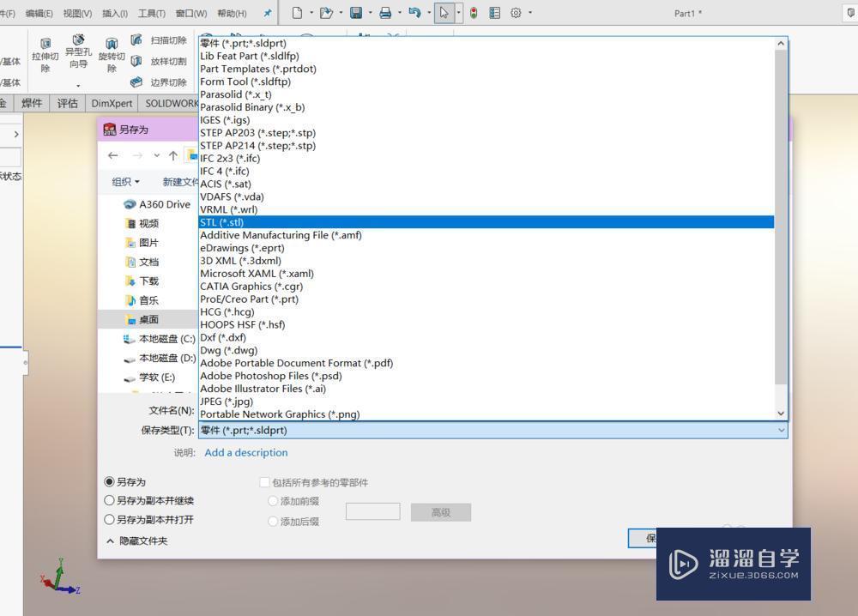Open 学软 (E:) drive
The width and height of the screenshot is (858, 616).
click(149, 377)
